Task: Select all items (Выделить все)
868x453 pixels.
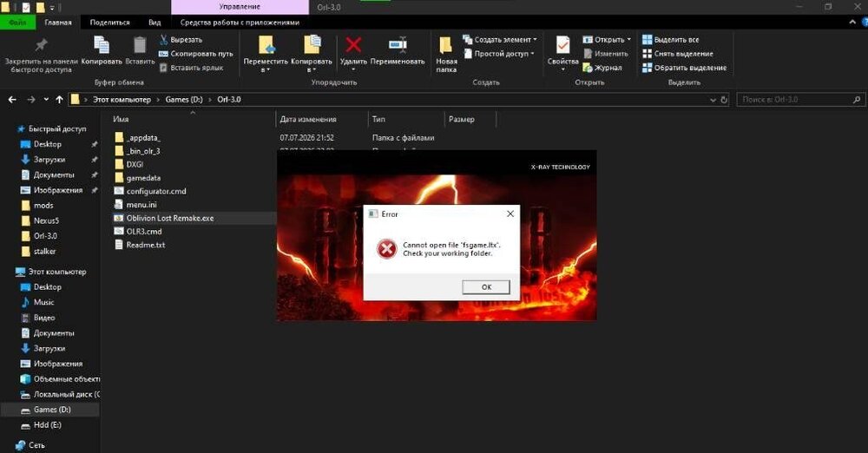Action: click(x=670, y=39)
